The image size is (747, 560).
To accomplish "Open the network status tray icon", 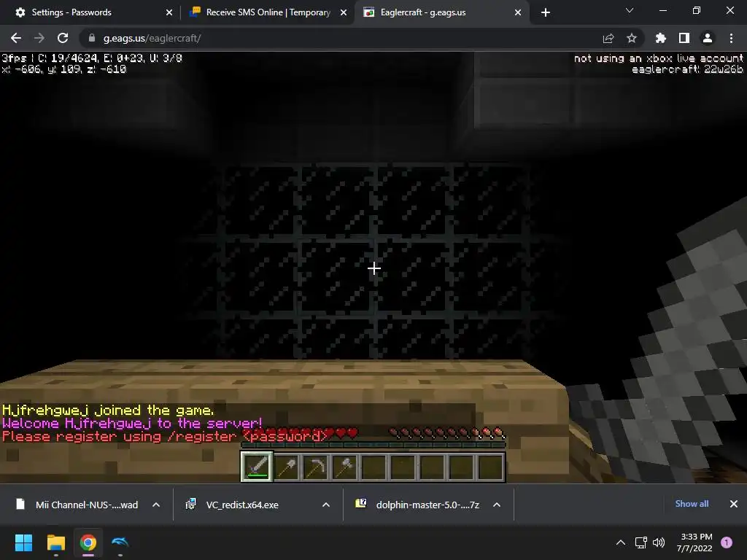I will (640, 542).
